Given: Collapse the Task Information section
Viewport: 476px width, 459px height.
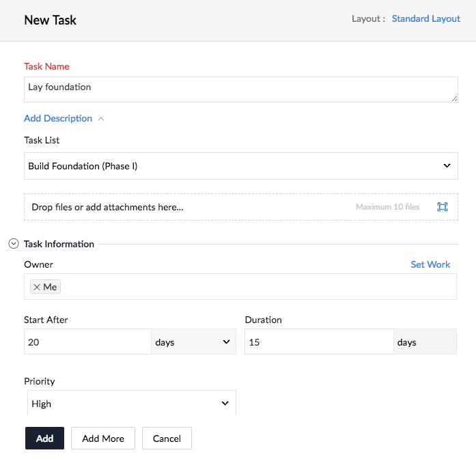Looking at the screenshot, I should click(14, 244).
